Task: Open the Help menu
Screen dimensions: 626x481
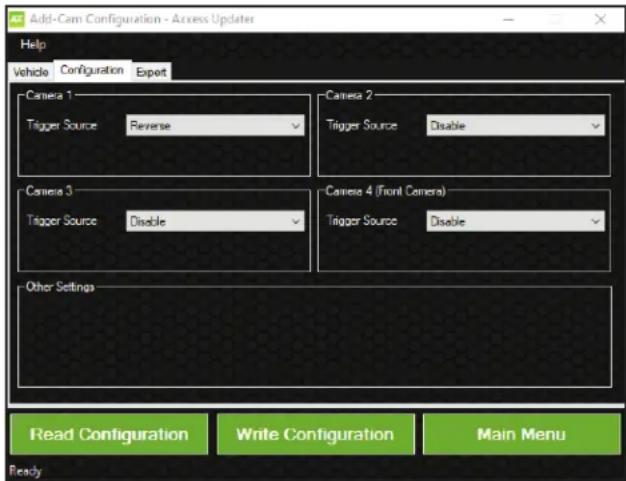Action: (x=33, y=44)
